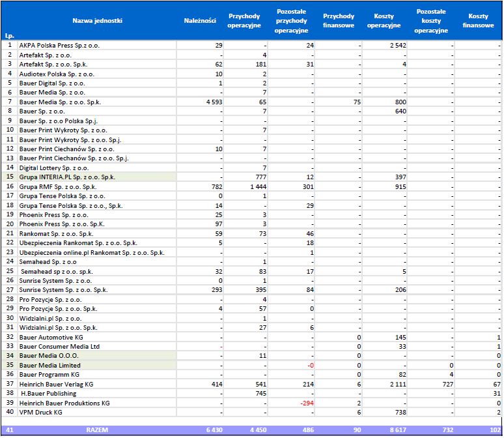Viewport: 504px width, 438px height.
Task: Click 'Phoenix Press Sp. z o.o. Sp.K.' name
Action: point(62,224)
